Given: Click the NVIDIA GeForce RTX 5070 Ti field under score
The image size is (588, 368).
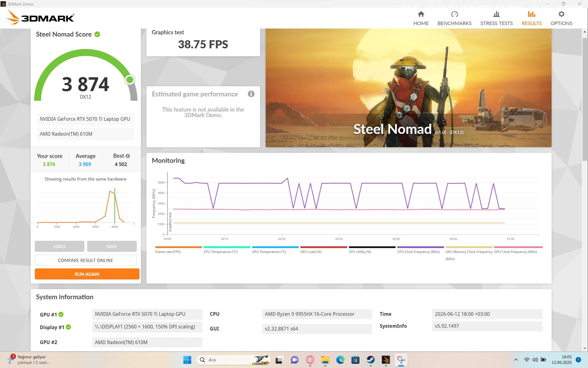Looking at the screenshot, I should (85, 119).
